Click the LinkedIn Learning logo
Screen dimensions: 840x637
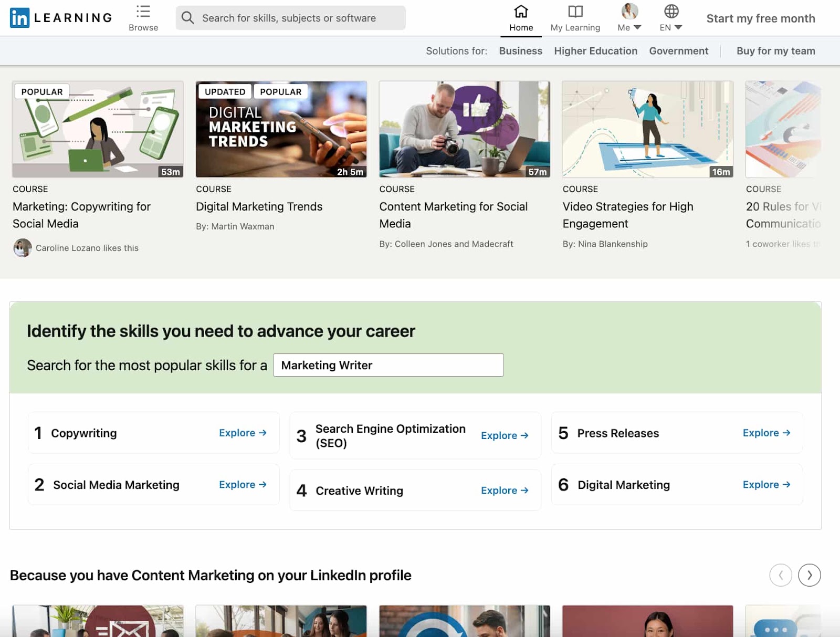61,18
